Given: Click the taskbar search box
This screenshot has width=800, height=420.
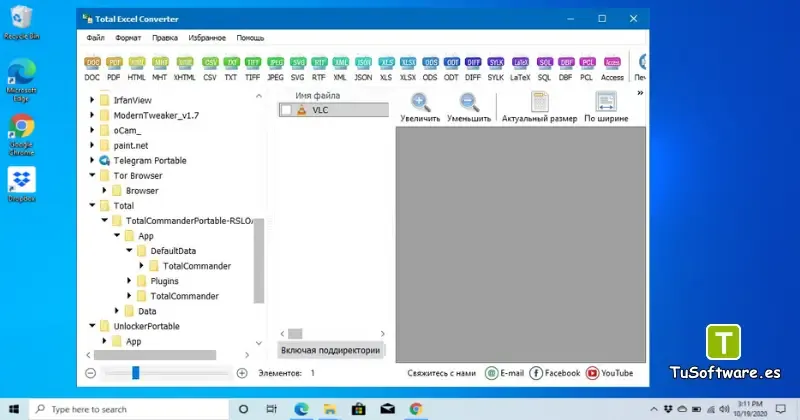Looking at the screenshot, I should pyautogui.click(x=129, y=409).
